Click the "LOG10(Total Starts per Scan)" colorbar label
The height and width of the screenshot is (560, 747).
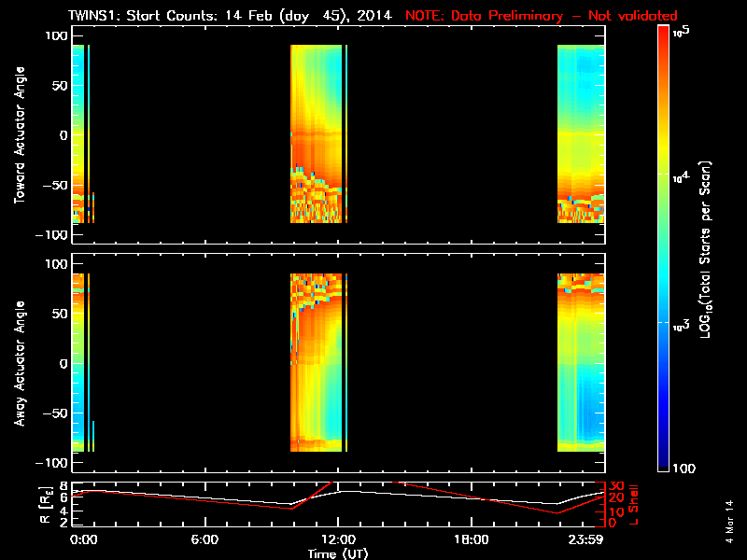(x=705, y=249)
